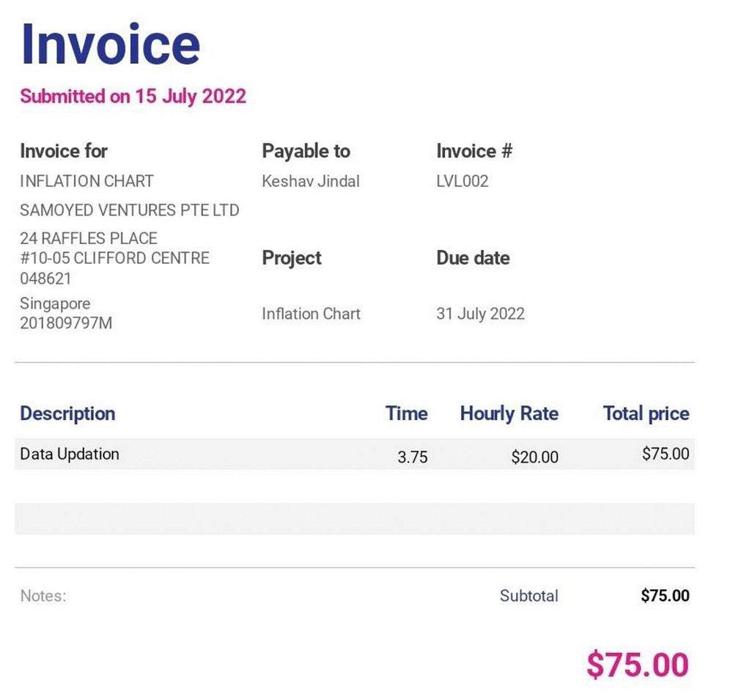Click the time value 3.75
733x700 pixels.
pos(412,457)
